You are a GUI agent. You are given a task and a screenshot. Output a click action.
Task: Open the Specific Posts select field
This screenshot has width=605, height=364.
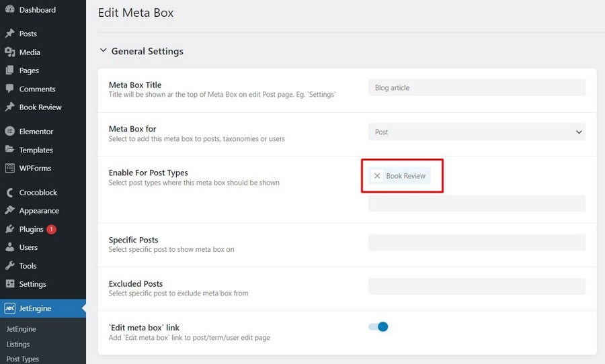coord(477,242)
